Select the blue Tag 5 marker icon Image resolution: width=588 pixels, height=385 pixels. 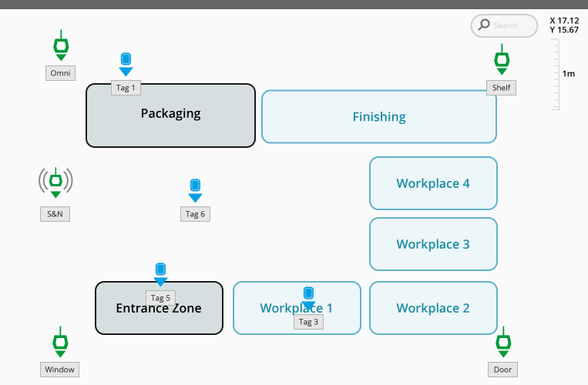pos(160,273)
